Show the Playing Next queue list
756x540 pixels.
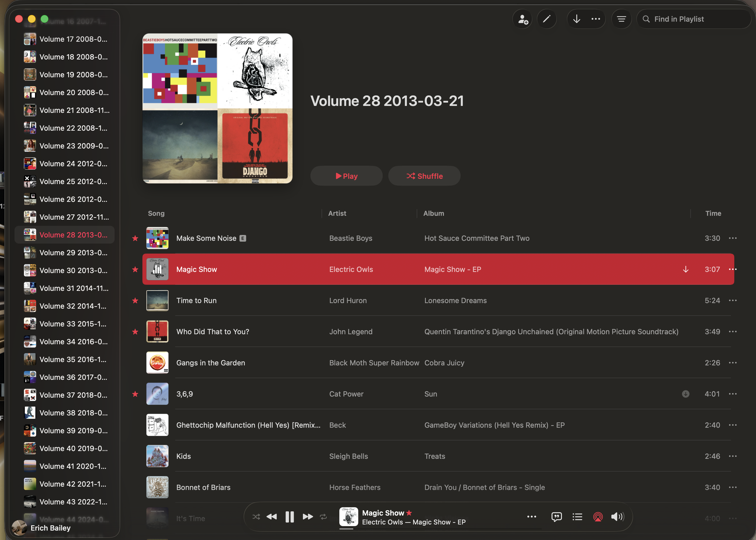pyautogui.click(x=577, y=516)
